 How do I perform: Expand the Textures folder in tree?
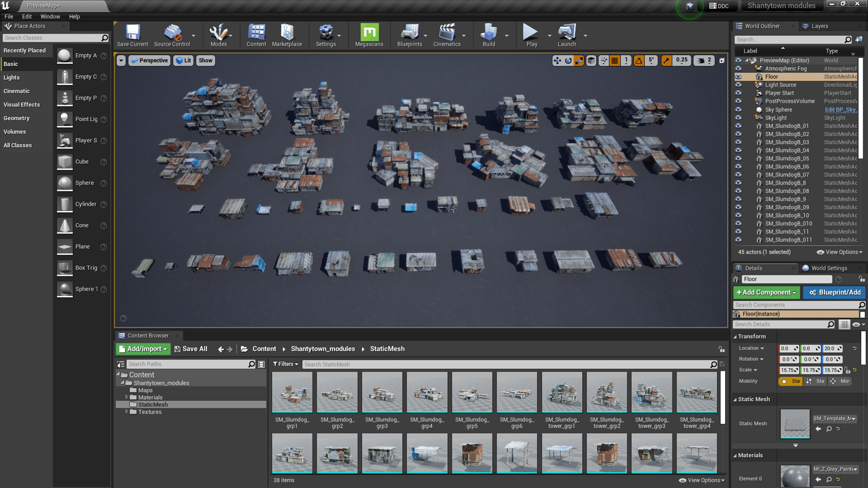pos(127,412)
